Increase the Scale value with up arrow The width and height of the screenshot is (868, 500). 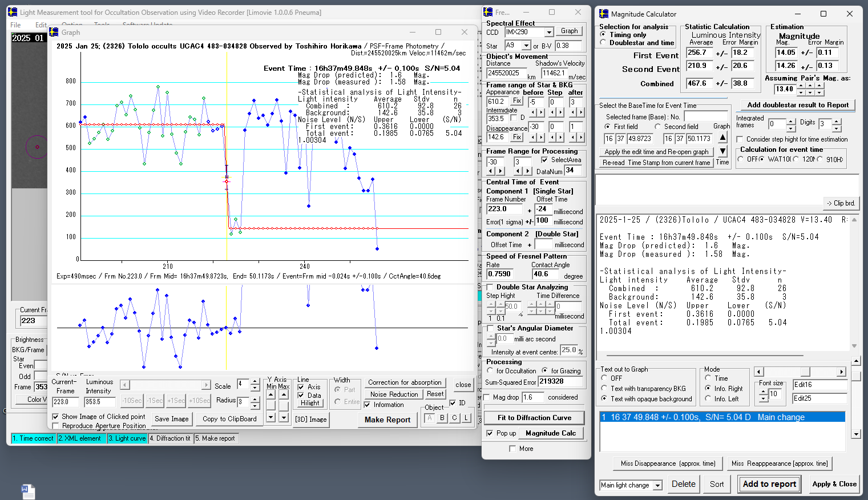pos(255,381)
